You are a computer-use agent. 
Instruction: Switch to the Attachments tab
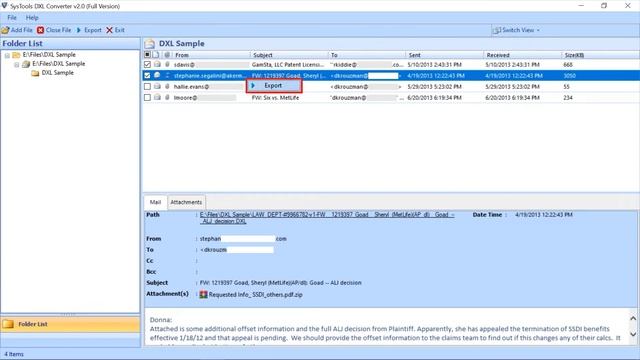[x=186, y=202]
